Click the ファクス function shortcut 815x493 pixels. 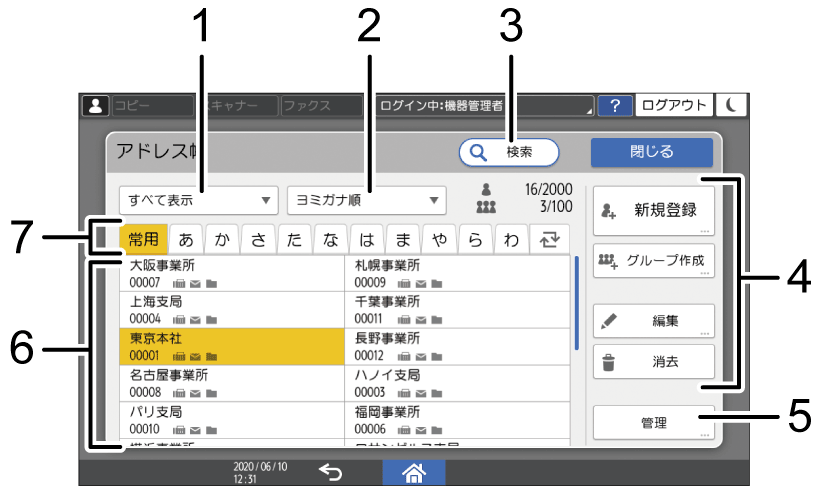322,106
